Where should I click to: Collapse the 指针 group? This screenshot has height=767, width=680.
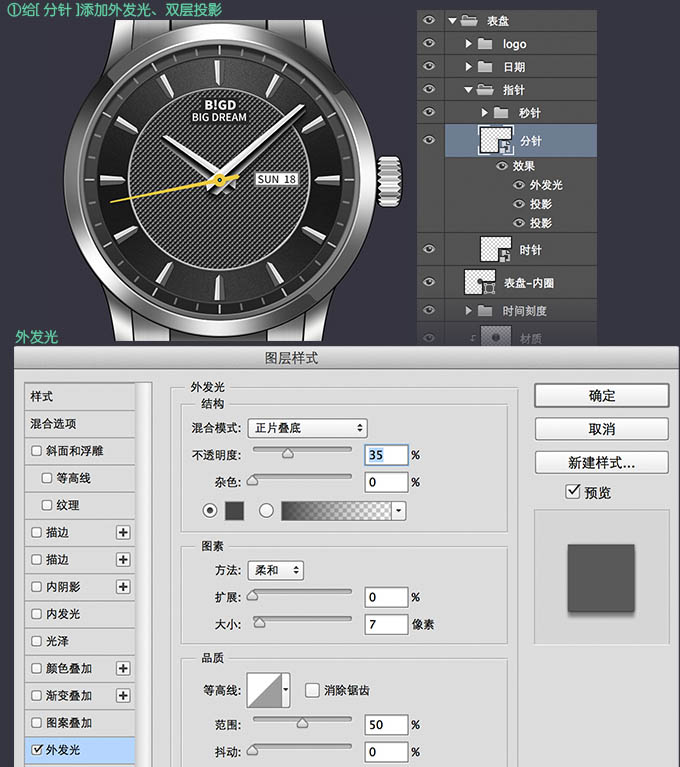pos(468,90)
